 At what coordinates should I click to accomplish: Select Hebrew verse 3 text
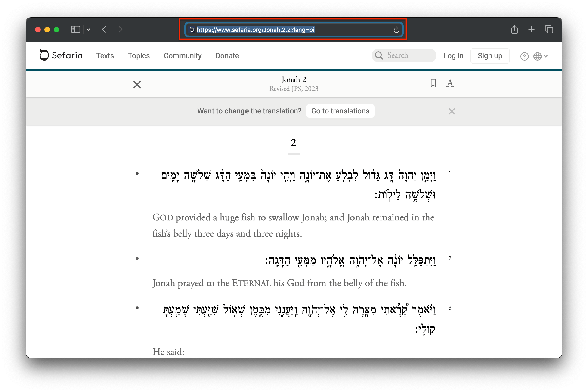click(x=299, y=319)
